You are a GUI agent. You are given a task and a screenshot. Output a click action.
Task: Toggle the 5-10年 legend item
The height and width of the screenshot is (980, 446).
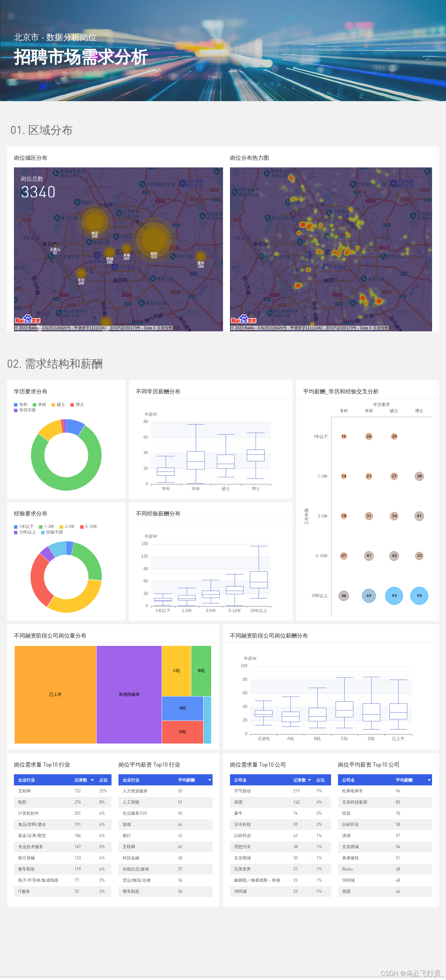89,527
